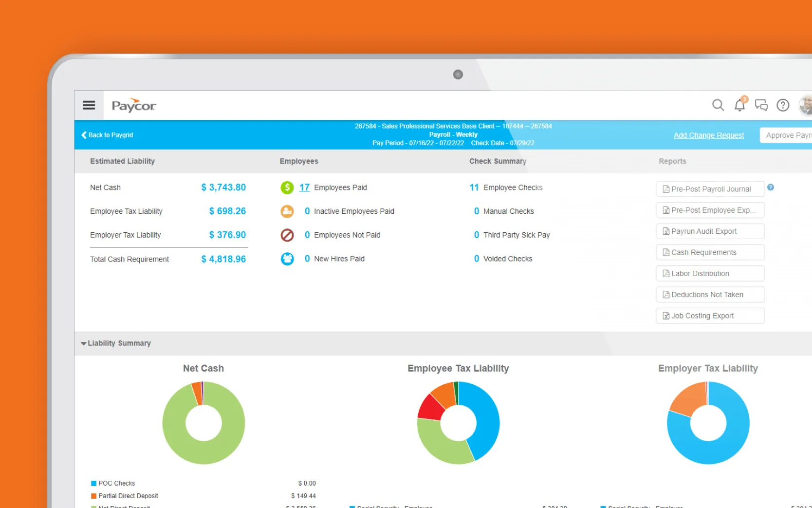Click the Check Summary column header
This screenshot has width=812, height=508.
tap(498, 161)
